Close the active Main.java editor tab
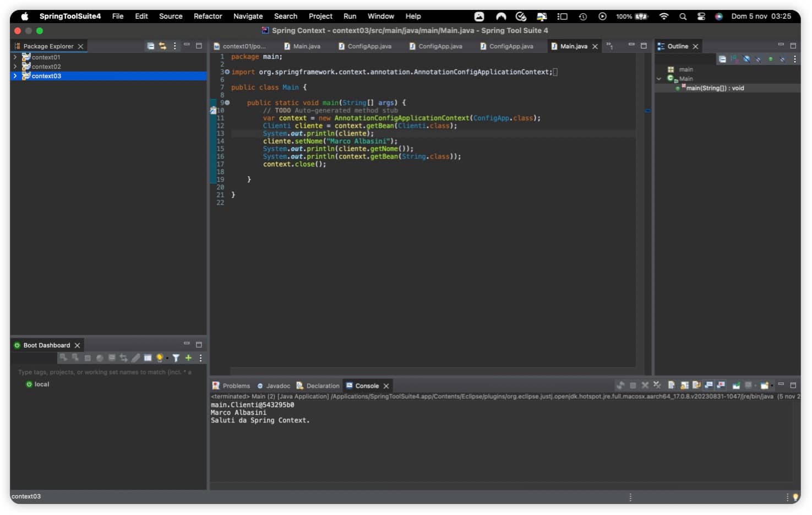812x515 pixels. [595, 47]
